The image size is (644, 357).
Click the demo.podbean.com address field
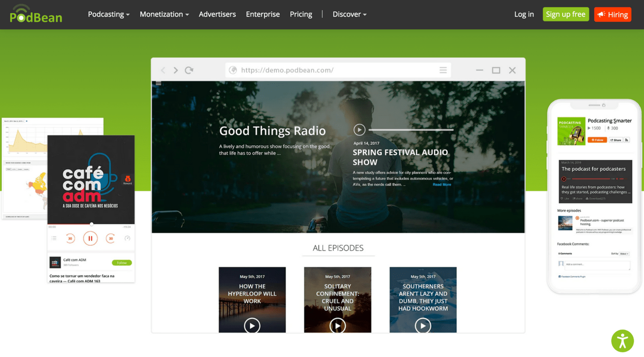(x=338, y=70)
